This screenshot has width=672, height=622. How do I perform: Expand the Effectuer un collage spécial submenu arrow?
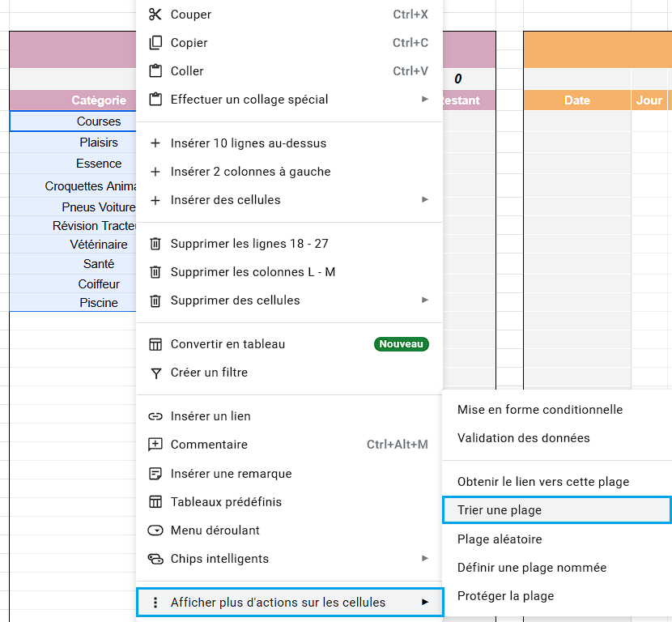425,100
